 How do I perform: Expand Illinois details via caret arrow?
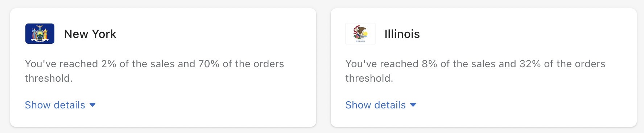(413, 105)
